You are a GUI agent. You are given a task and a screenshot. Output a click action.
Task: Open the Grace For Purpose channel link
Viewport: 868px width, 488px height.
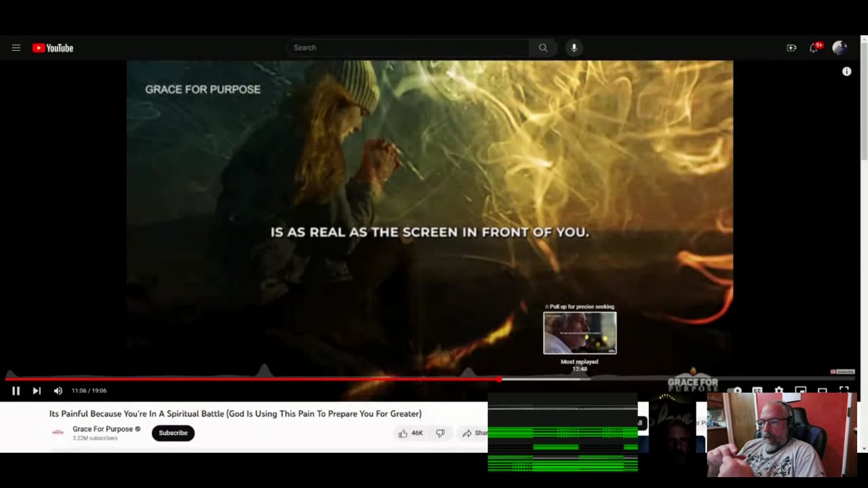pos(103,429)
